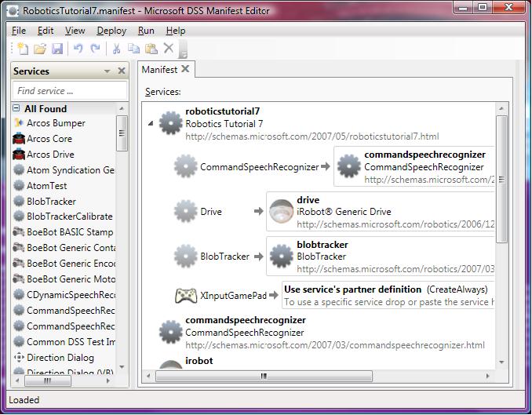This screenshot has width=532, height=415.
Task: Click the Undo arrow icon
Action: pos(78,49)
